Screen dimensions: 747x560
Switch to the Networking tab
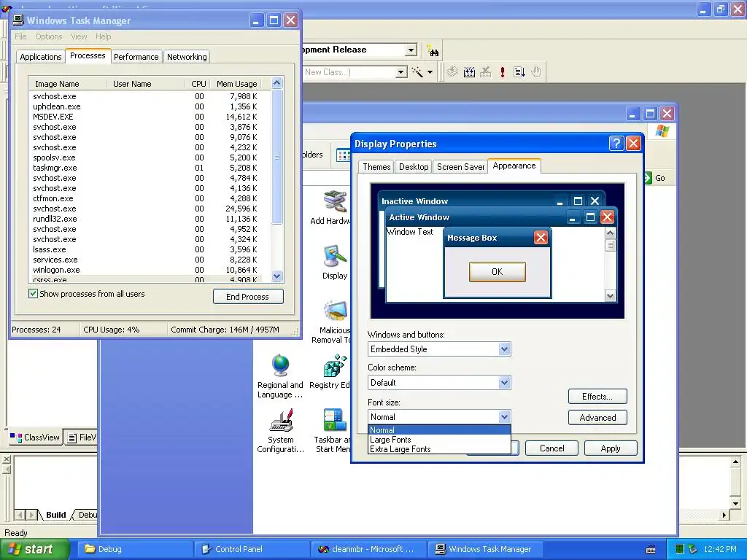click(x=187, y=57)
